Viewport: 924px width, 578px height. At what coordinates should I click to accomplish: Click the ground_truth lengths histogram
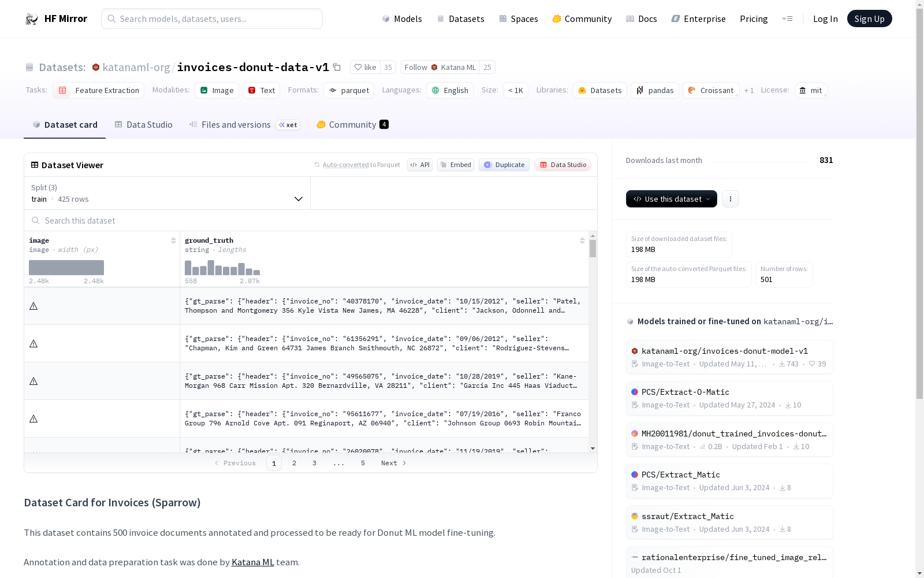click(222, 268)
